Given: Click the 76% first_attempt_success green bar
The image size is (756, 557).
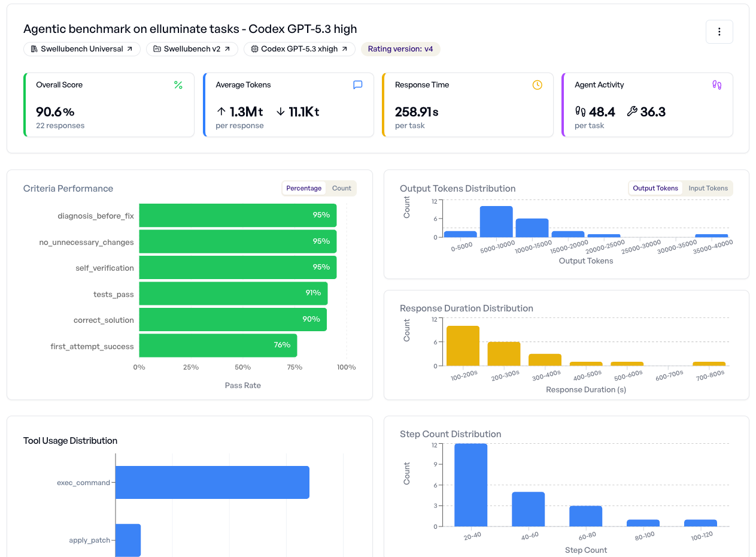Looking at the screenshot, I should coord(218,346).
